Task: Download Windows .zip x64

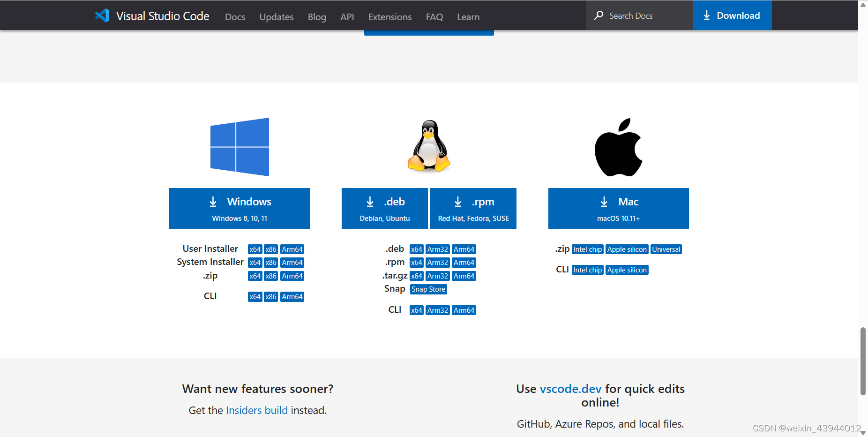Action: click(255, 276)
